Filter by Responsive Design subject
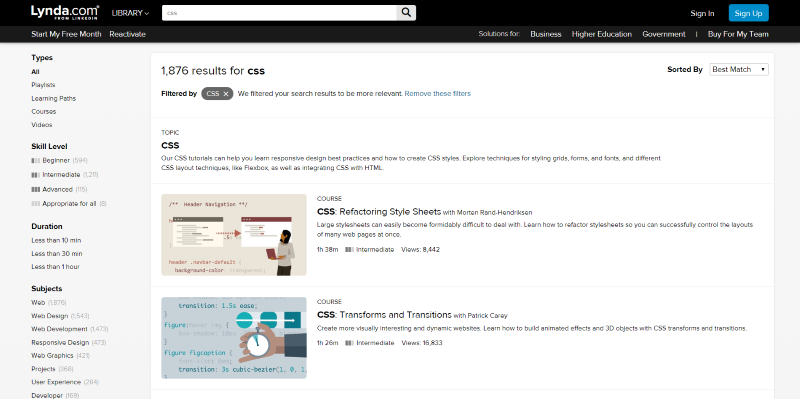 [69, 342]
